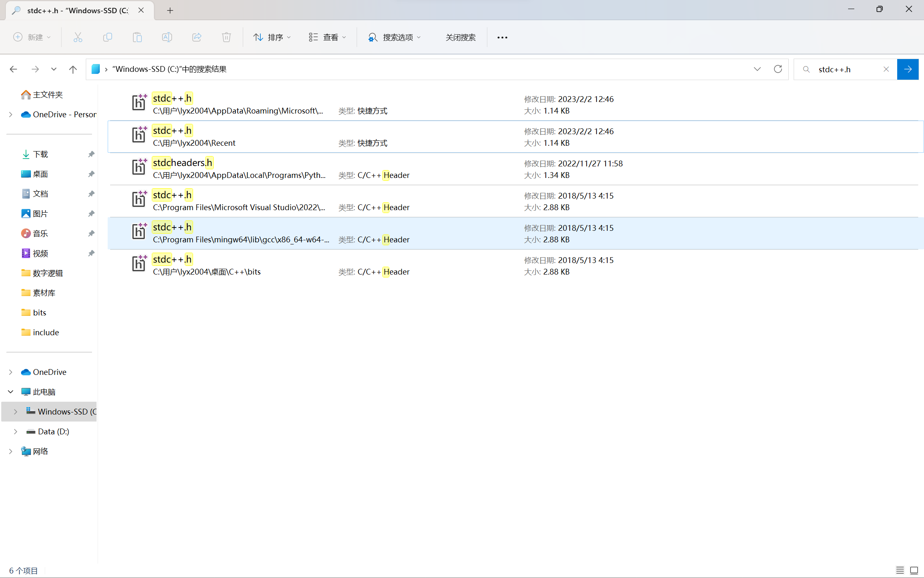This screenshot has height=578, width=924.
Task: Expand address bar history dropdown
Action: 757,69
